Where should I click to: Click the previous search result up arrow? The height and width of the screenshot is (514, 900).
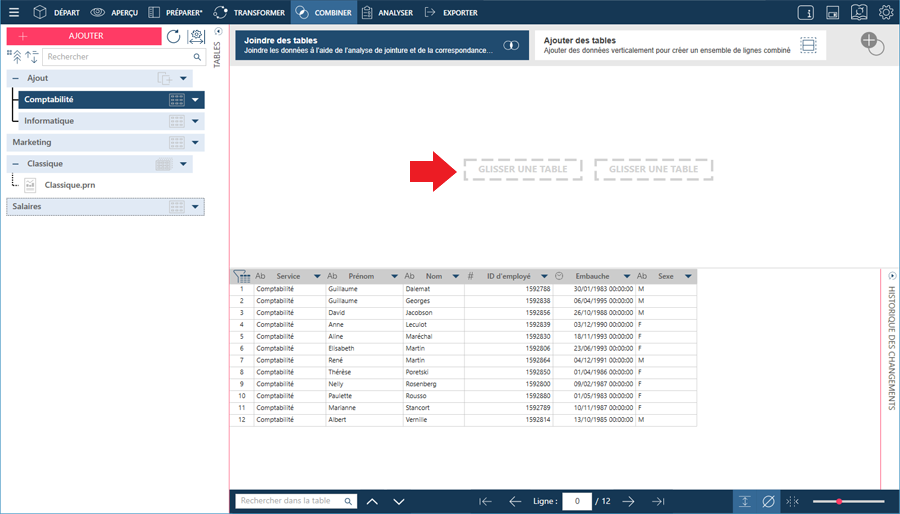[372, 501]
